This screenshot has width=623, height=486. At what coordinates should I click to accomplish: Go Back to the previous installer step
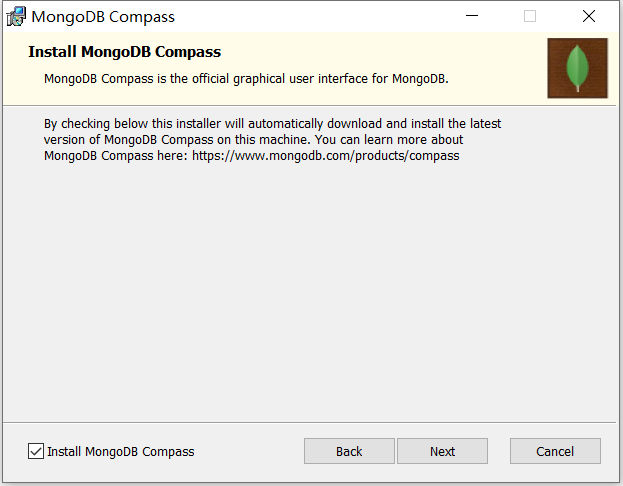pos(349,451)
